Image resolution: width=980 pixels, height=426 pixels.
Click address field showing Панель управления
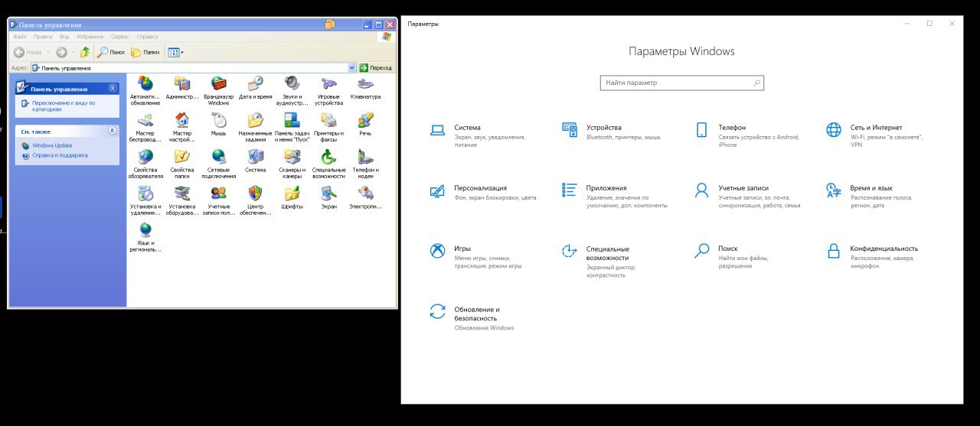click(x=189, y=67)
